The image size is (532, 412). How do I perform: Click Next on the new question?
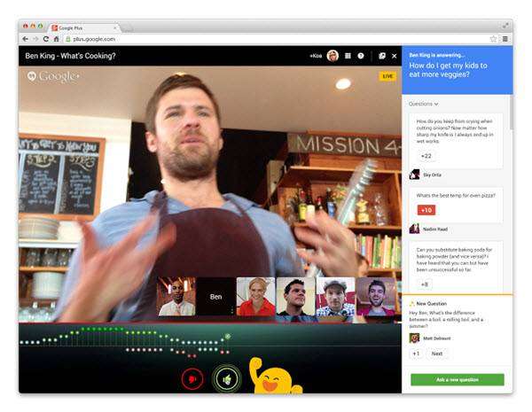click(x=436, y=354)
